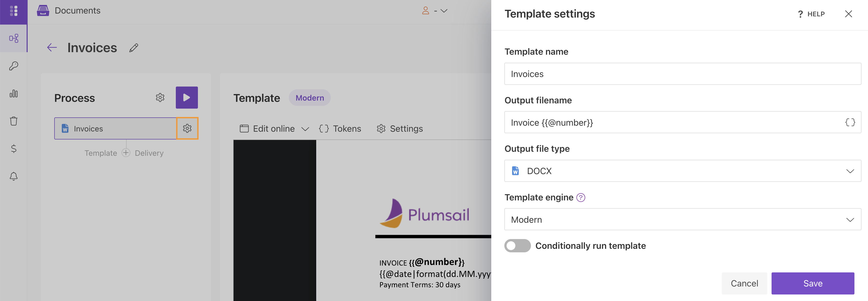868x301 pixels.
Task: Open the reports bar chart sidebar icon
Action: pyautogui.click(x=14, y=94)
